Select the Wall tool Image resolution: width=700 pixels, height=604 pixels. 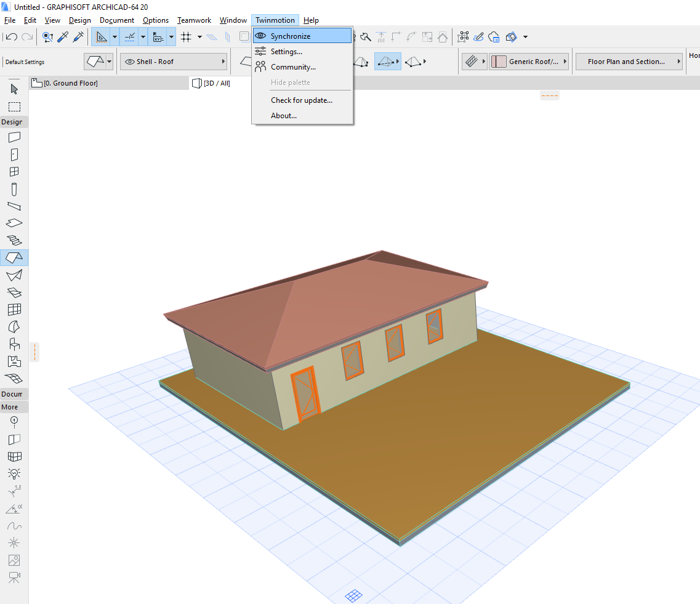(x=14, y=137)
